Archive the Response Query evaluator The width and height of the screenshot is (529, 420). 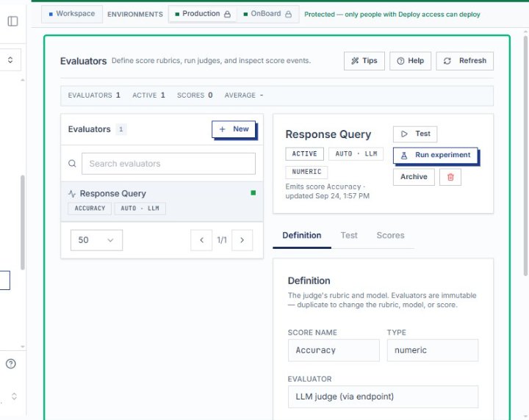(x=414, y=177)
